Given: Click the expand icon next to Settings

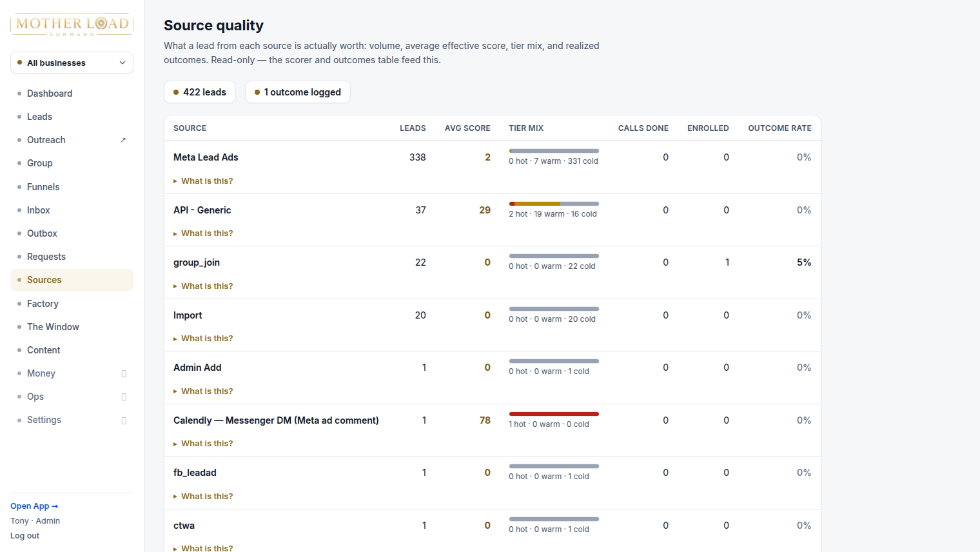Looking at the screenshot, I should [x=124, y=420].
